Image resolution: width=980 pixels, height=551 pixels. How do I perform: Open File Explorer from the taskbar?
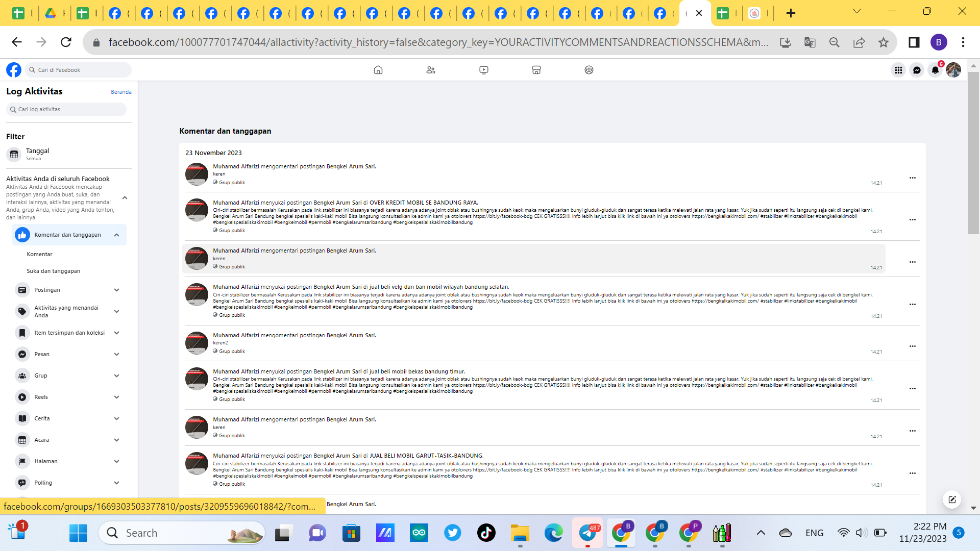pyautogui.click(x=520, y=533)
